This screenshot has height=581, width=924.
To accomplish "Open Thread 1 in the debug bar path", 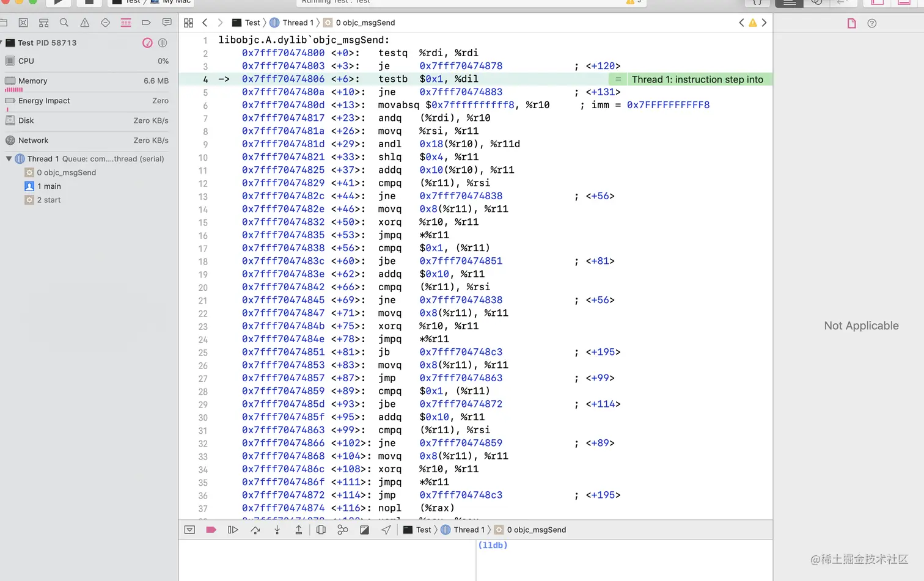I will (463, 530).
